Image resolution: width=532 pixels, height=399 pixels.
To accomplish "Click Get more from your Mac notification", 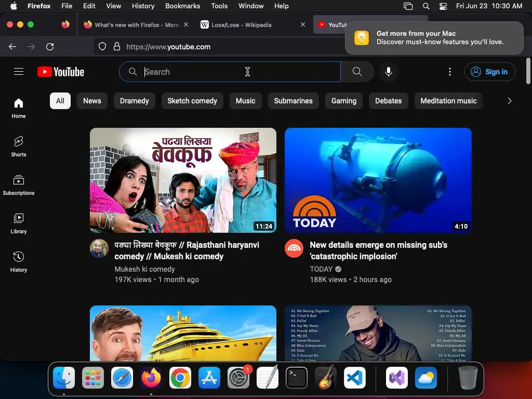I will coord(434,37).
